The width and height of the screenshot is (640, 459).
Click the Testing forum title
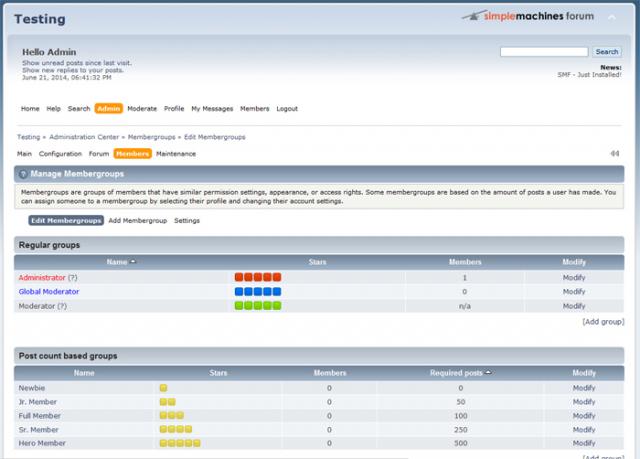coord(40,19)
